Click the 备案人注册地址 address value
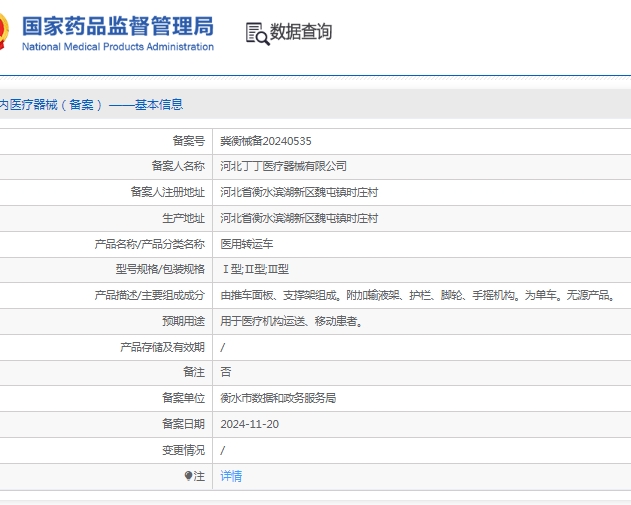Image resolution: width=631 pixels, height=505 pixels. point(299,192)
